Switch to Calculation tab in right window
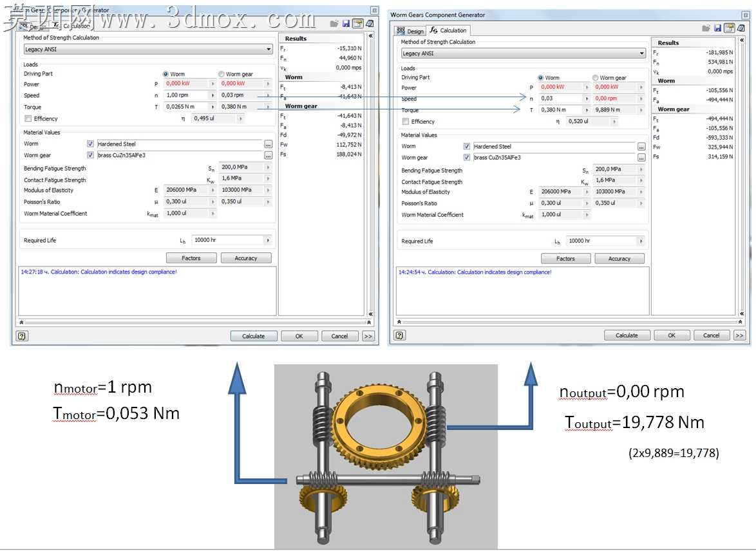The height and width of the screenshot is (551, 756). point(448,30)
